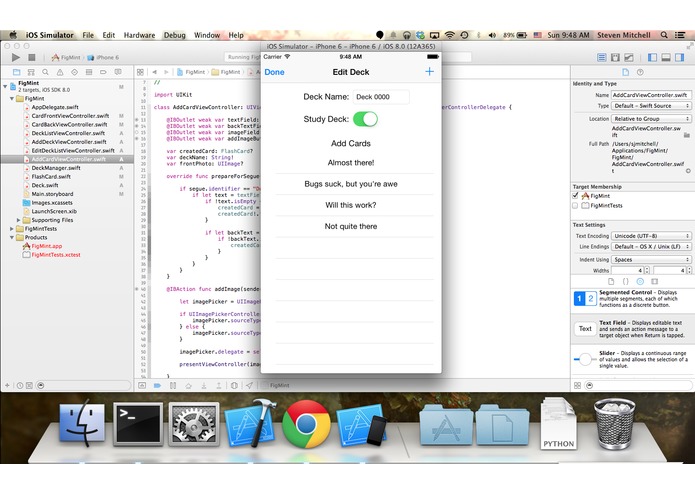The image size is (695, 494).
Task: Collapse the FigMint project root
Action: (5, 86)
